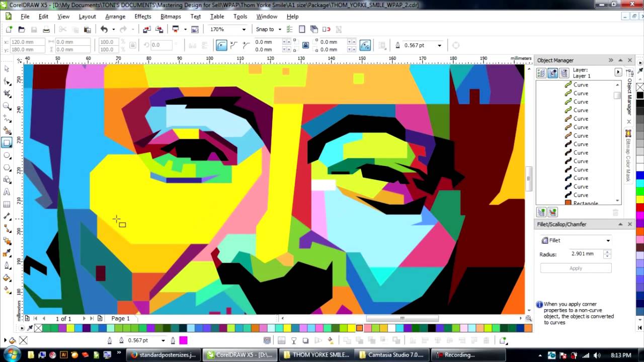The image size is (644, 362).
Task: Toggle Edit Corners Together lock
Action: tap(305, 45)
